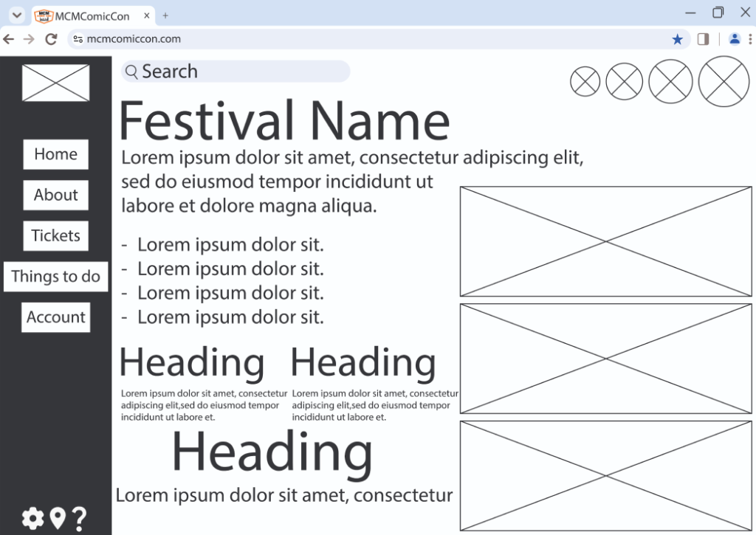The width and height of the screenshot is (756, 535).
Task: Reload the page using the refresh icon
Action: tap(51, 39)
